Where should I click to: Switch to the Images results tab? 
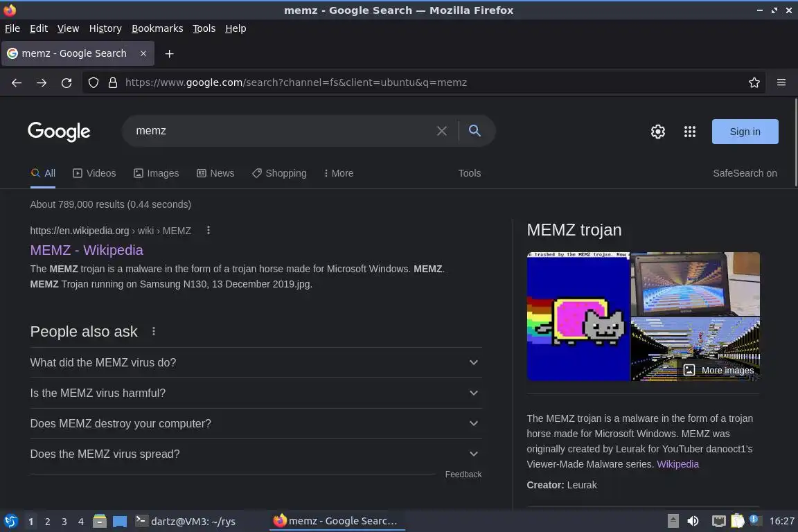click(x=157, y=173)
